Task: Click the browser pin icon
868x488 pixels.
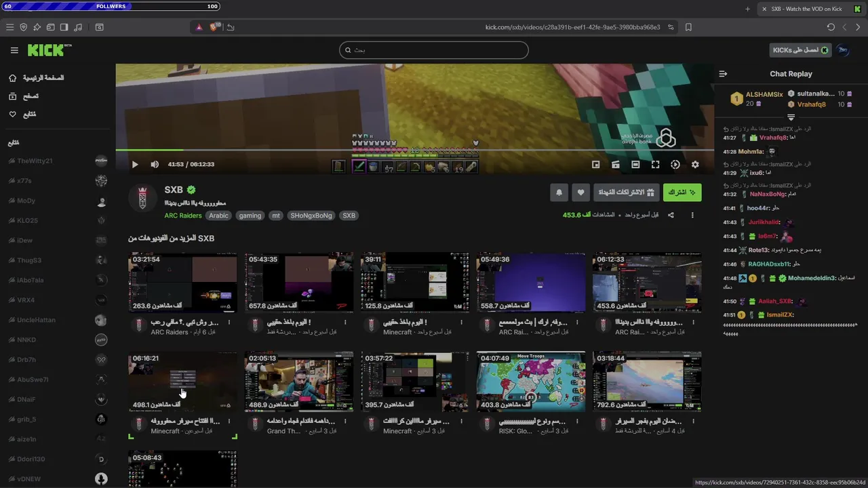Action: pos(37,27)
